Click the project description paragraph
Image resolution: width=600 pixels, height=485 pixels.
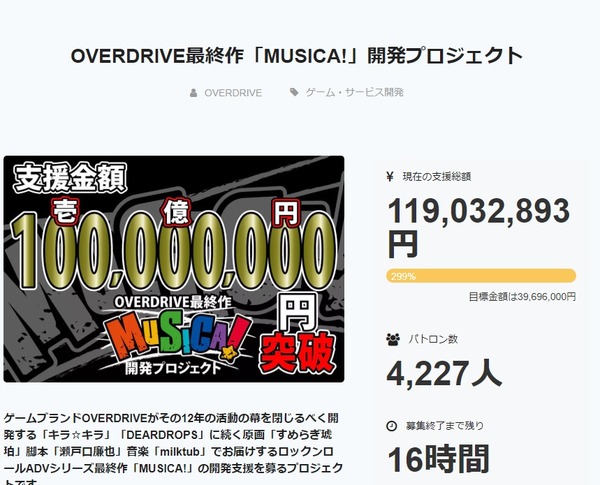pos(173,448)
